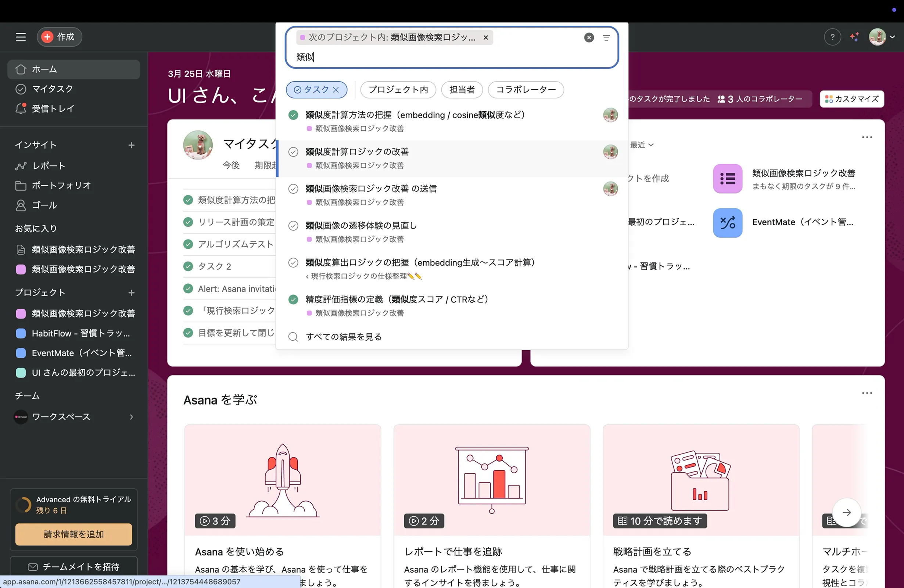Select the 今後 tab in マイタスク
Image resolution: width=904 pixels, height=588 pixels.
point(231,165)
